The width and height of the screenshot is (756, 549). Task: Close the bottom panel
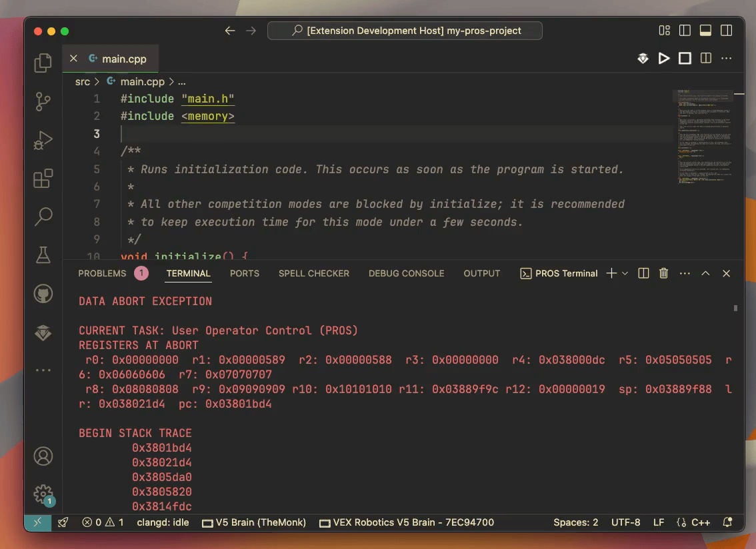point(726,273)
